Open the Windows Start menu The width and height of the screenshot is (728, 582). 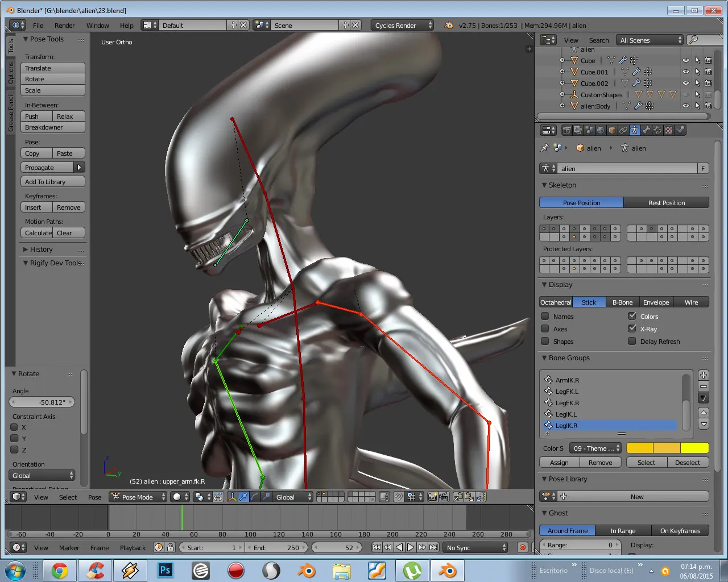click(15, 570)
